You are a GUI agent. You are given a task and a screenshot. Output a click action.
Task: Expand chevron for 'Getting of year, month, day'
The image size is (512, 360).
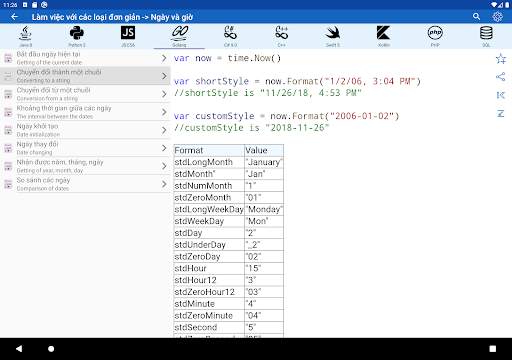pos(164,166)
